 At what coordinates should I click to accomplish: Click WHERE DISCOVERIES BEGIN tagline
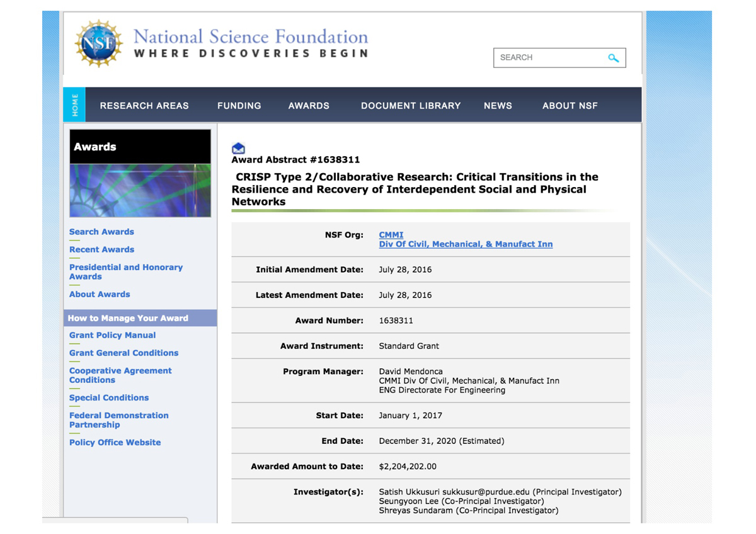click(x=251, y=54)
